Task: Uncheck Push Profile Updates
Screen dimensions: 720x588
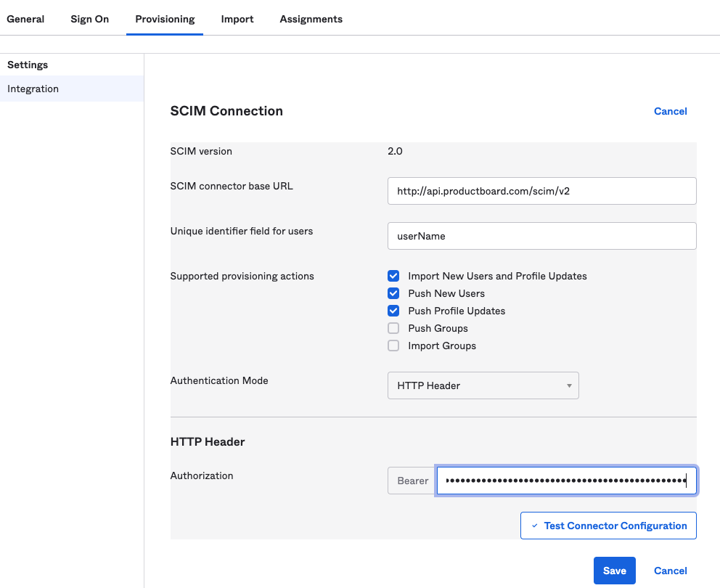Action: (393, 311)
